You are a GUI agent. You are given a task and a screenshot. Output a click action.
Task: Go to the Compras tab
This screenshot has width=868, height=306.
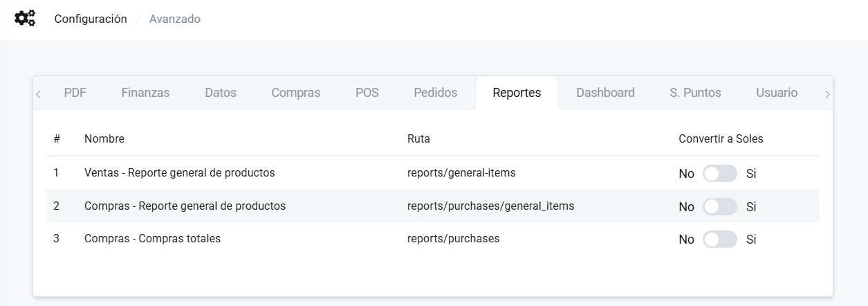coord(295,93)
